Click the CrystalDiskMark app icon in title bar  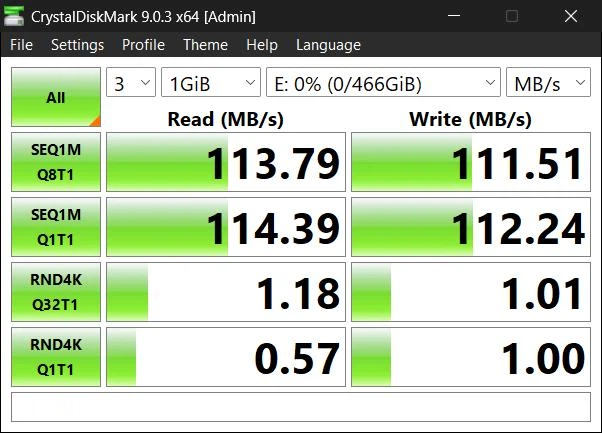click(x=14, y=16)
